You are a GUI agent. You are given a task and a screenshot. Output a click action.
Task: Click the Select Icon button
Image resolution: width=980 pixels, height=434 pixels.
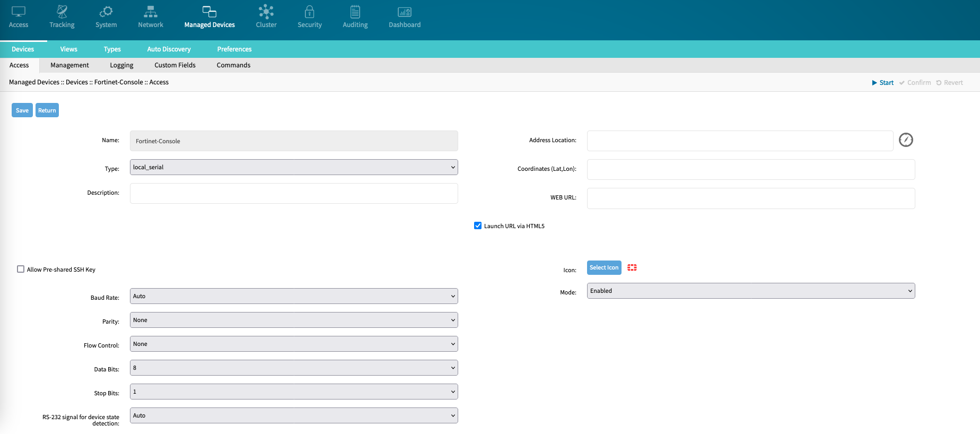click(604, 267)
